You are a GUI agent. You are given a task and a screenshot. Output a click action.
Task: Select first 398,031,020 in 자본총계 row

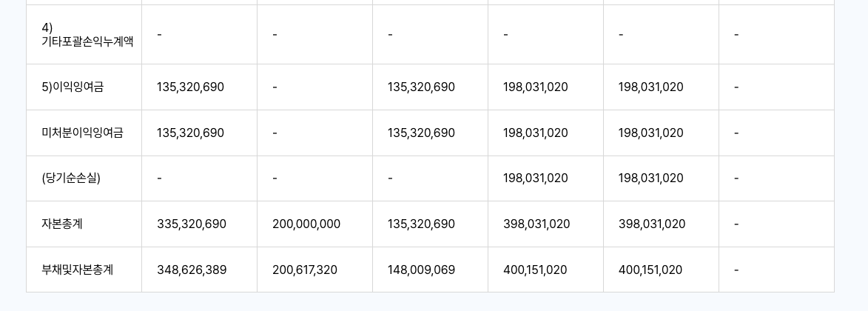[536, 224]
